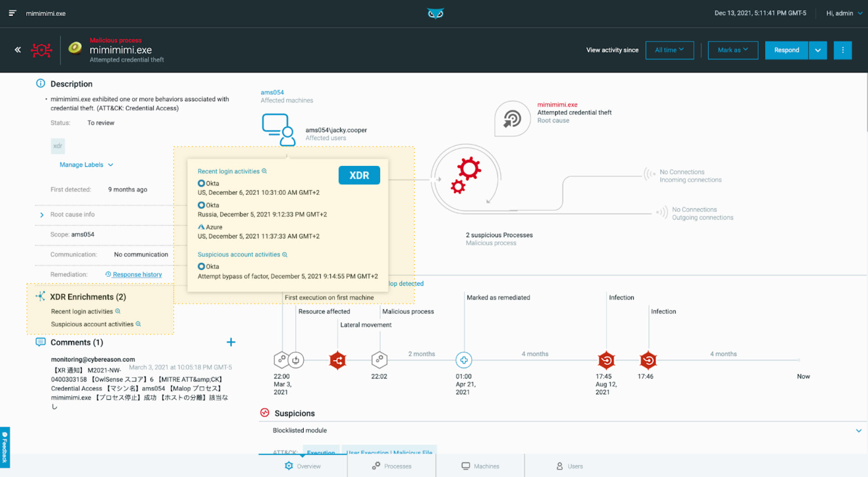868x477 pixels.
Task: Click the red malicious bug icon
Action: 41,50
